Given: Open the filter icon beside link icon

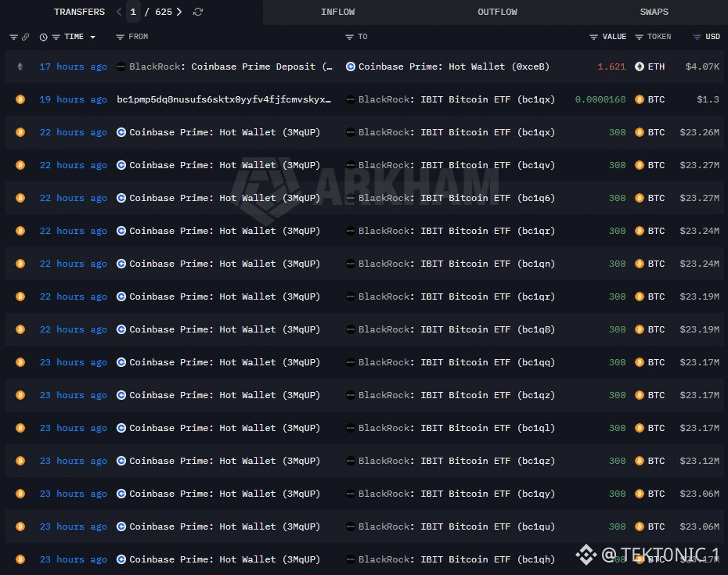Looking at the screenshot, I should pos(13,37).
